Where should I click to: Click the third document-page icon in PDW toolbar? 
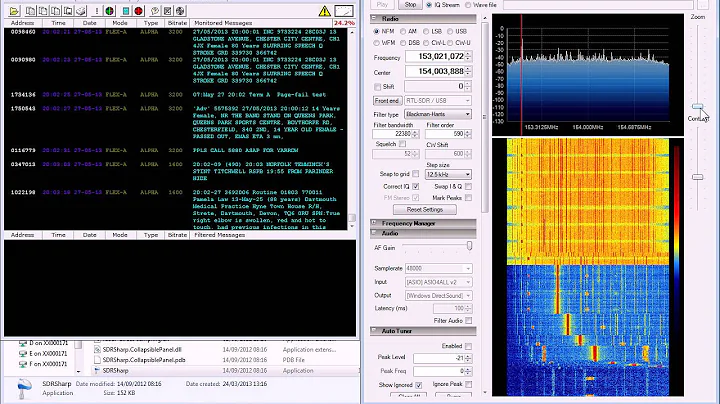coord(56,11)
